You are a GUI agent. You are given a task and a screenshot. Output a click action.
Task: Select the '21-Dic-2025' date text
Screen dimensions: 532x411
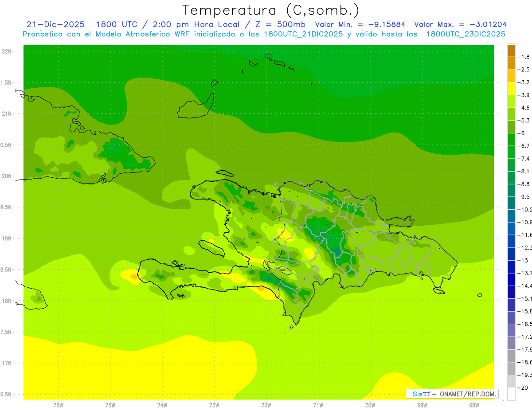56,24
